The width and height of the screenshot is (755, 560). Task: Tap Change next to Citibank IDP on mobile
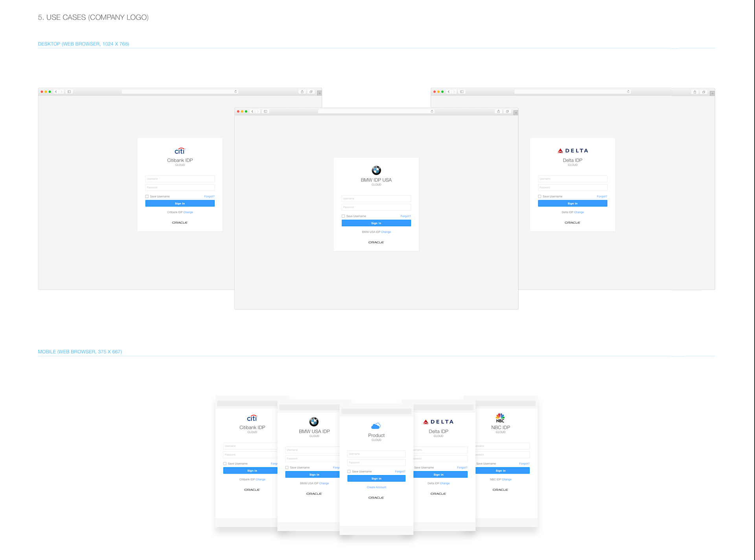coord(260,479)
